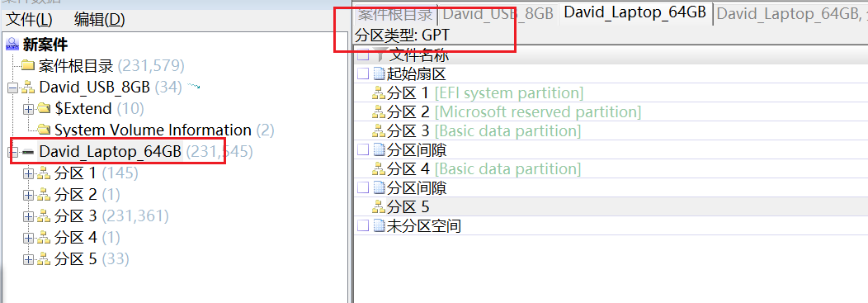Click the 未分区空间 file icon
The height and width of the screenshot is (303, 868).
coord(380,226)
